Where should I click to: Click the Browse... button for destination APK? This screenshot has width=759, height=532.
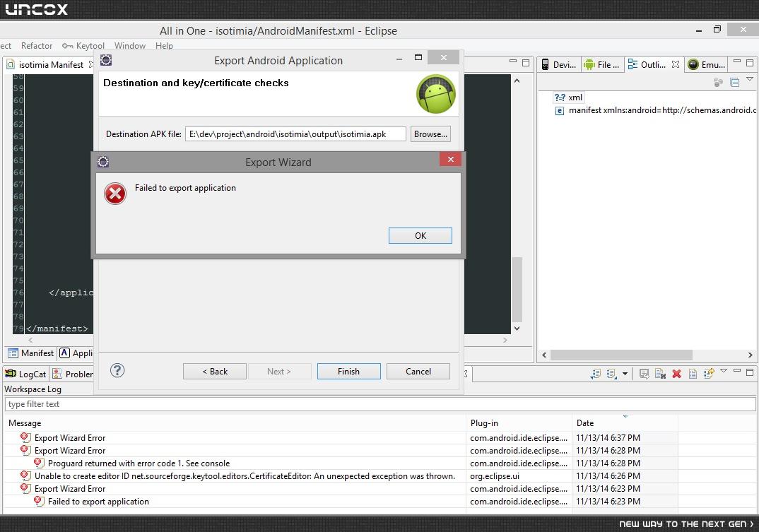click(430, 134)
